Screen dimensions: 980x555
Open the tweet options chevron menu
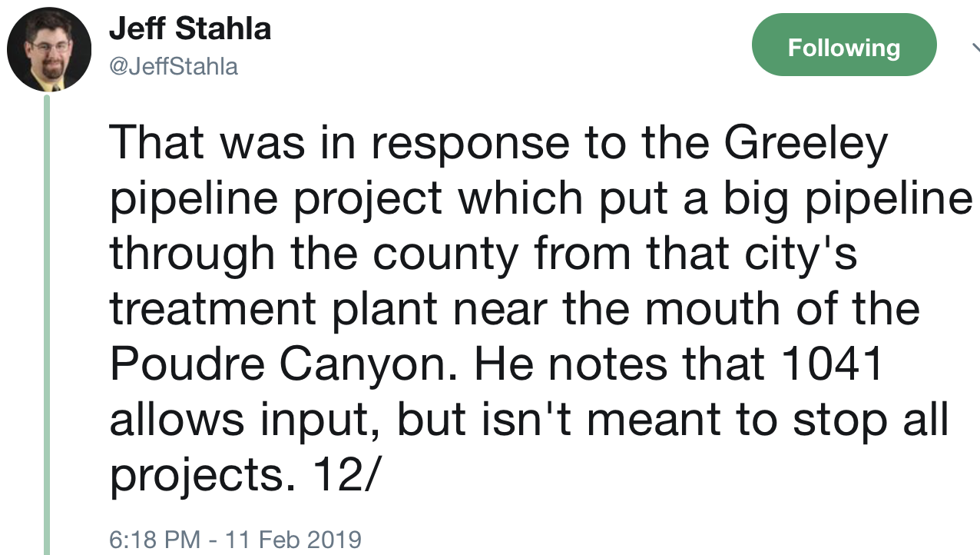point(972,48)
